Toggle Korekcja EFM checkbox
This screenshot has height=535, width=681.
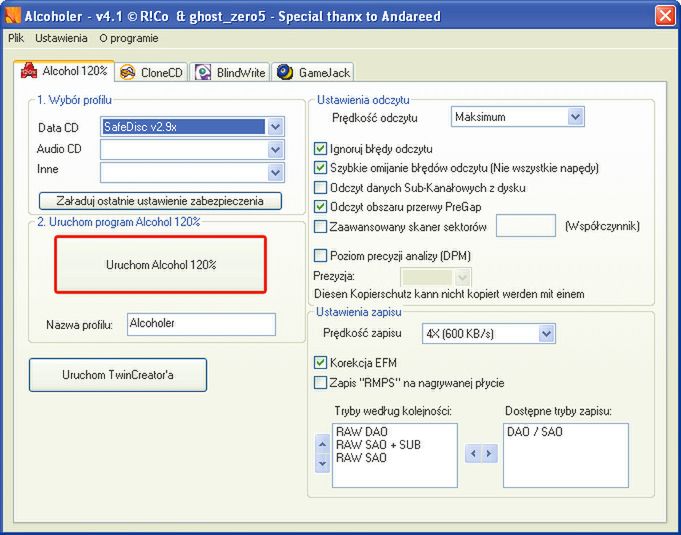click(320, 363)
